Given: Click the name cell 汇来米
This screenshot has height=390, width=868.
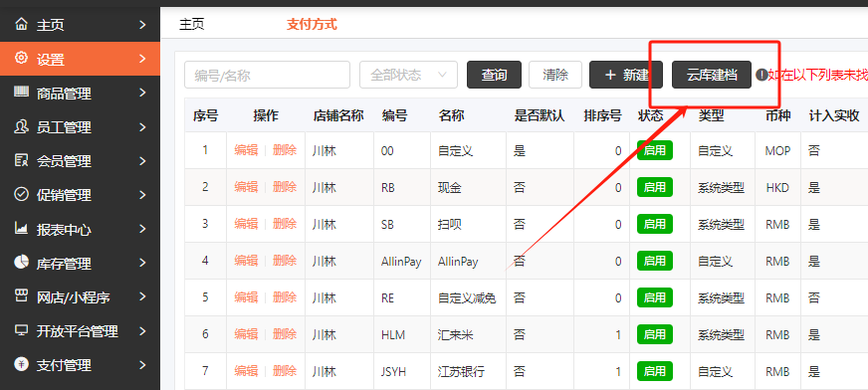Looking at the screenshot, I should tap(456, 334).
